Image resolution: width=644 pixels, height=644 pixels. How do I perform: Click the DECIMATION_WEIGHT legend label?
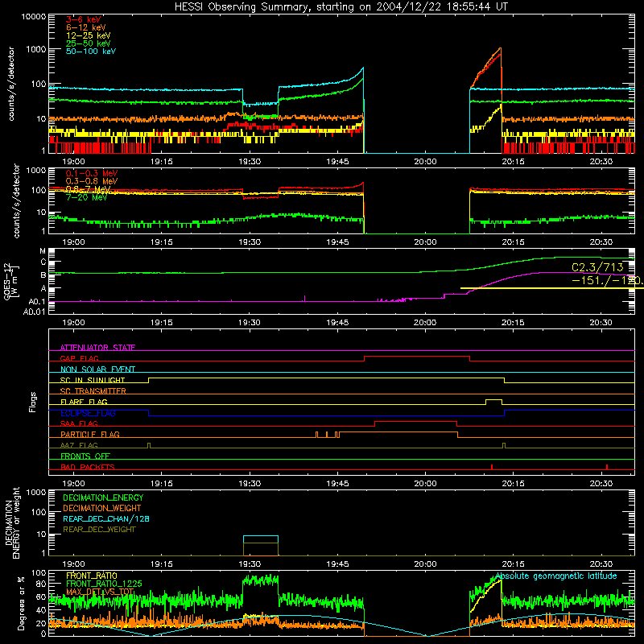102,508
